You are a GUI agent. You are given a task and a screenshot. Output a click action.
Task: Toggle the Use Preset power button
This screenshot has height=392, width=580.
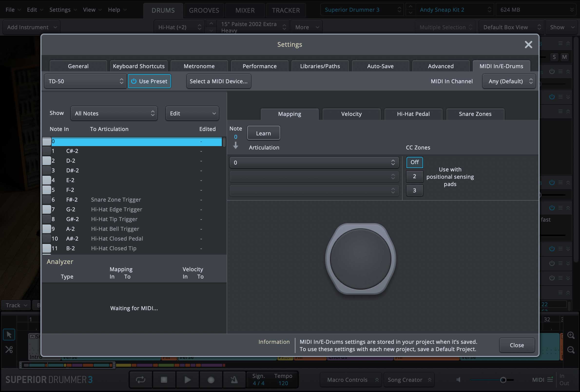pos(149,81)
